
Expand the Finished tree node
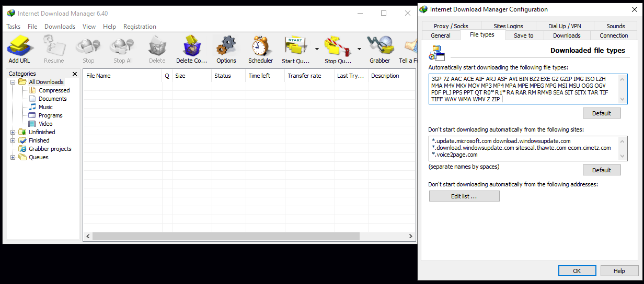click(13, 140)
